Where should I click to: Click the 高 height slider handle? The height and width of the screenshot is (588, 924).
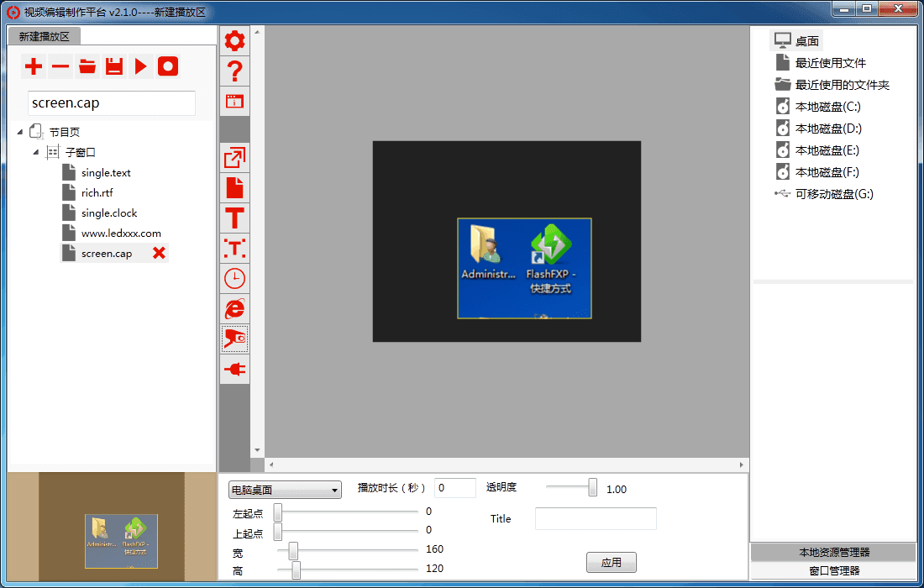[x=297, y=570]
